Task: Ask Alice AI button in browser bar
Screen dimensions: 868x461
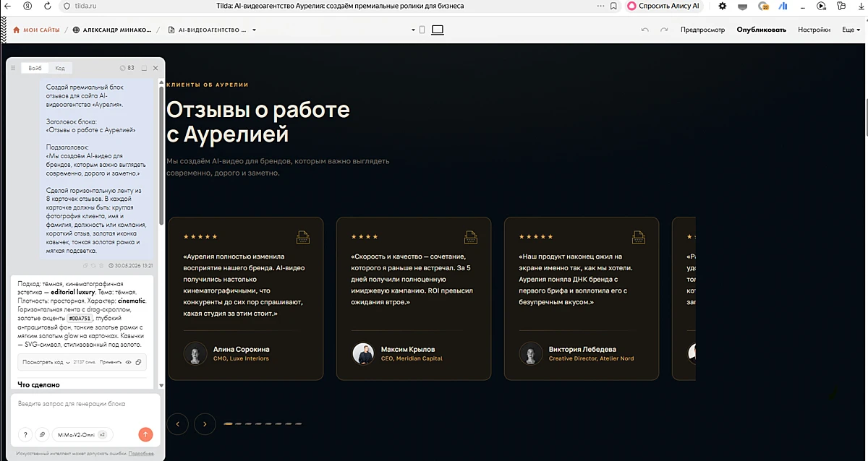Action: click(x=663, y=6)
